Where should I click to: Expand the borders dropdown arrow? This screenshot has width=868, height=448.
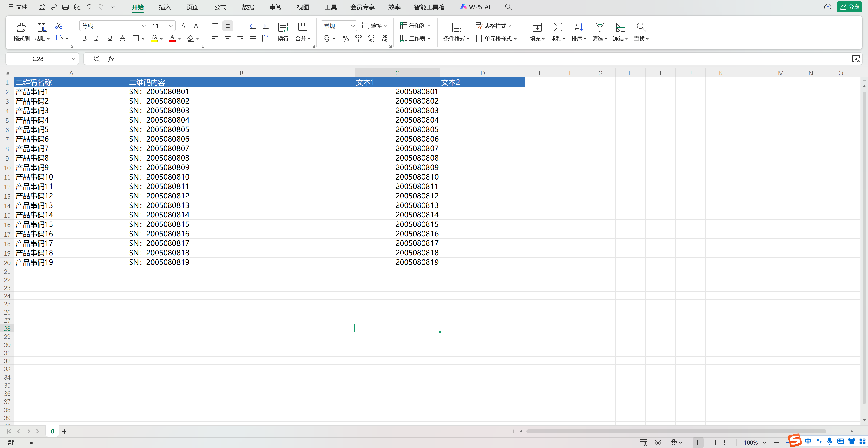(x=143, y=39)
